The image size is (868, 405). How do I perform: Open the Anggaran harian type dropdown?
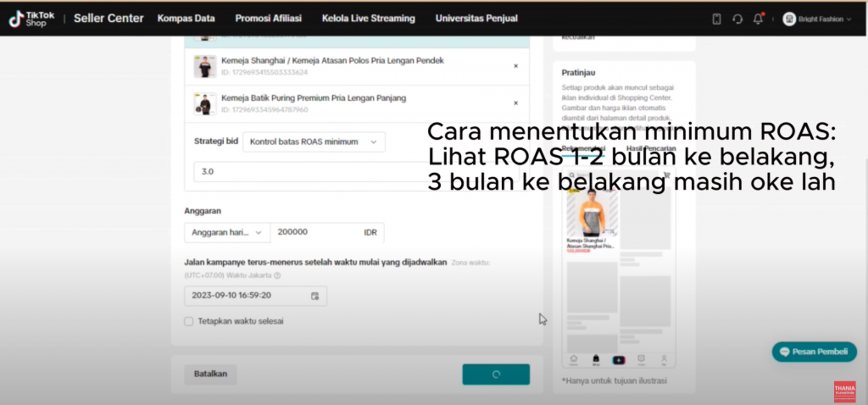pos(227,232)
